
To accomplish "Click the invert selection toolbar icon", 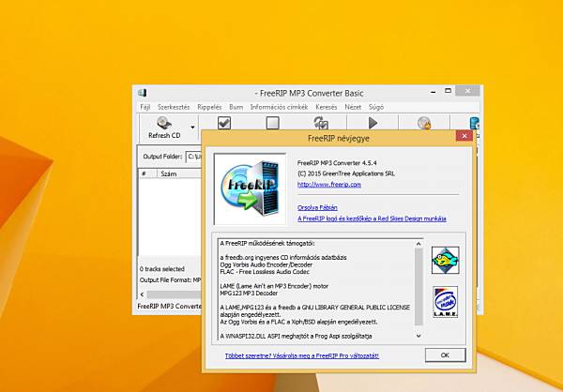I will [x=321, y=123].
